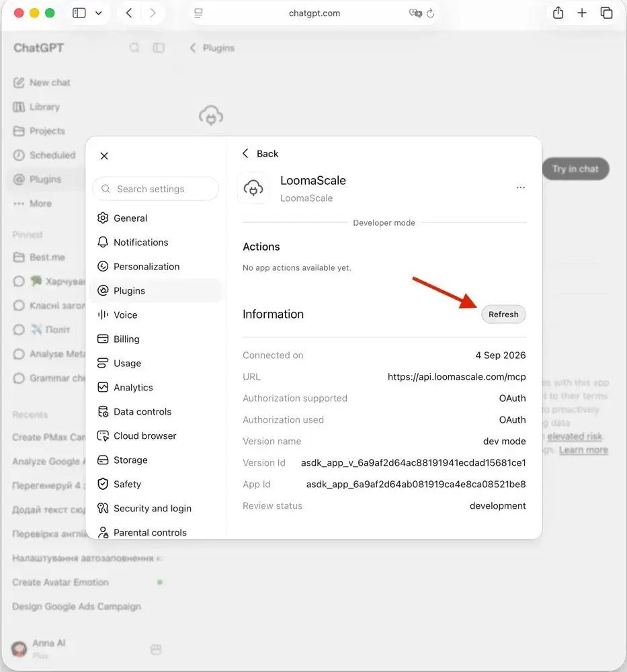Viewport: 627px width, 672px height.
Task: Open General settings section
Action: [157, 218]
